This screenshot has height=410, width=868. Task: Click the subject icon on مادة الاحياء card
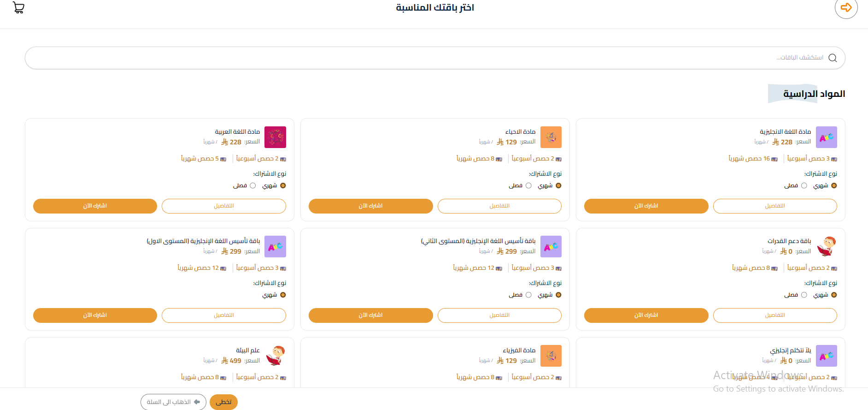(551, 137)
